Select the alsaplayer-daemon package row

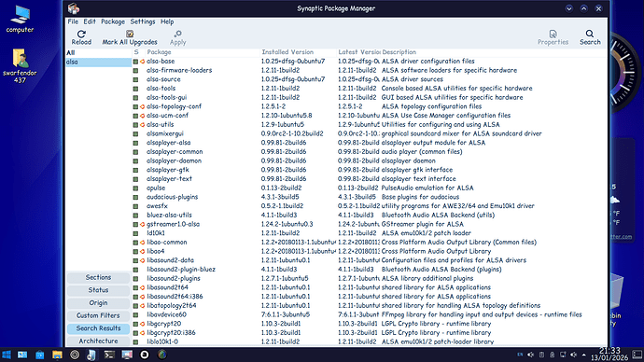point(369,160)
